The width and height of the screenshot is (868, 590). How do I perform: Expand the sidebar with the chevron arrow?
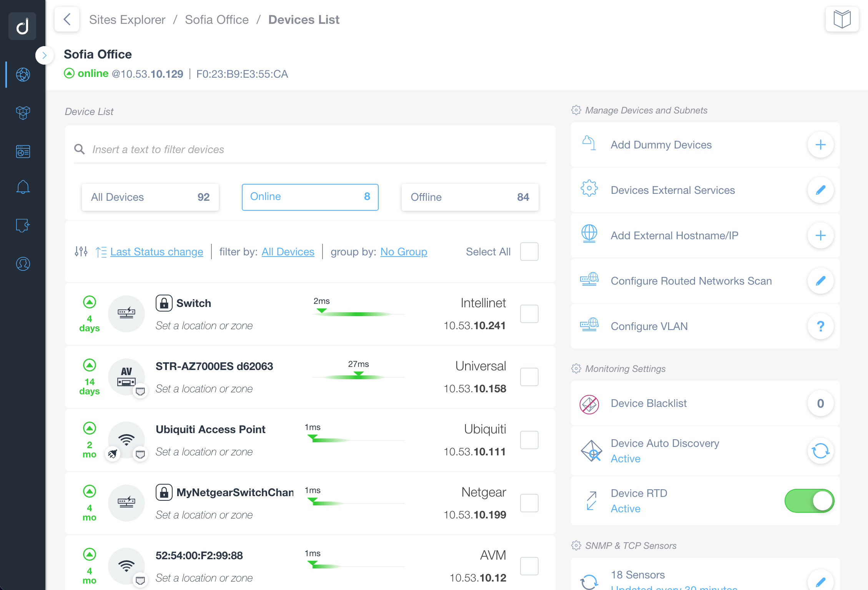pyautogui.click(x=44, y=55)
